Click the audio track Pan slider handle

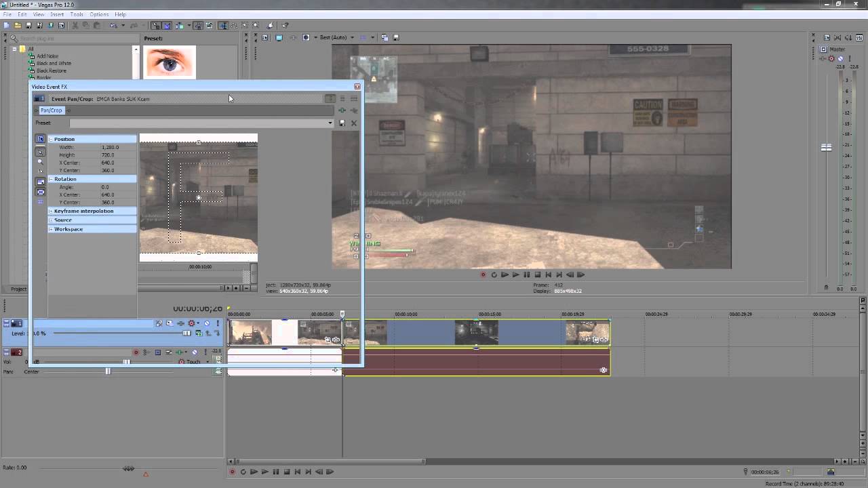(107, 371)
